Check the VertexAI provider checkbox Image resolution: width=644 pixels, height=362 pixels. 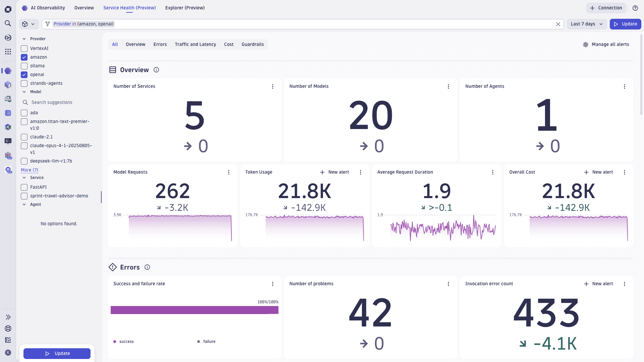coord(24,48)
